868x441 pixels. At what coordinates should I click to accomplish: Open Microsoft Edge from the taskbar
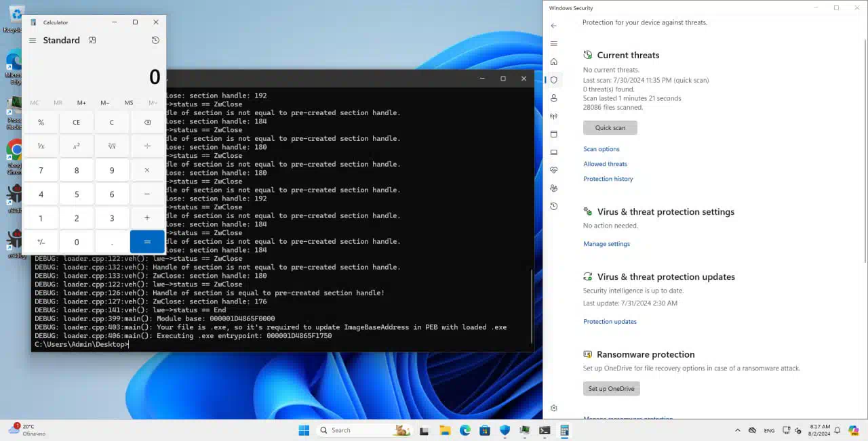[465, 430]
